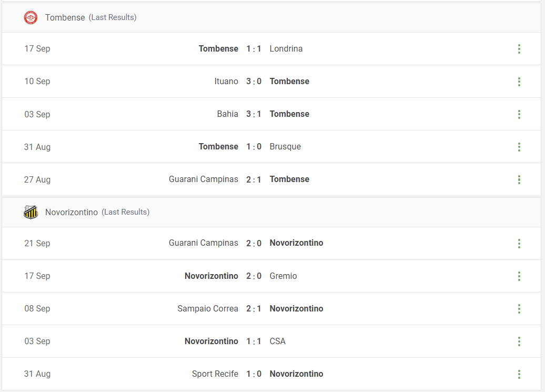The height and width of the screenshot is (392, 545).
Task: Click the 08 Sep date
Action: tap(37, 308)
